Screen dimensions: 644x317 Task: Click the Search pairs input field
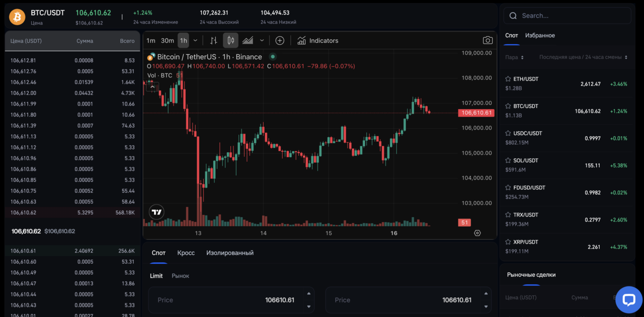coord(568,16)
